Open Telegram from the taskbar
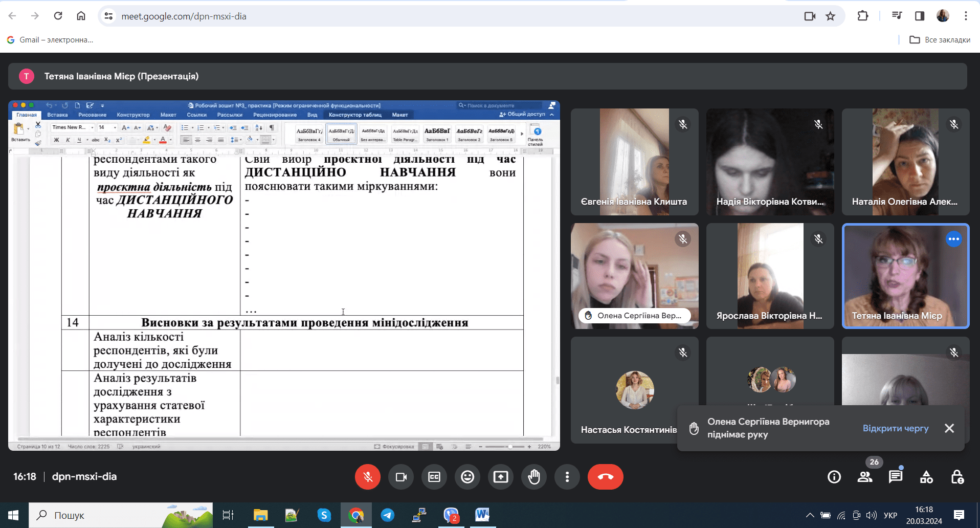The image size is (980, 528). coord(388,515)
